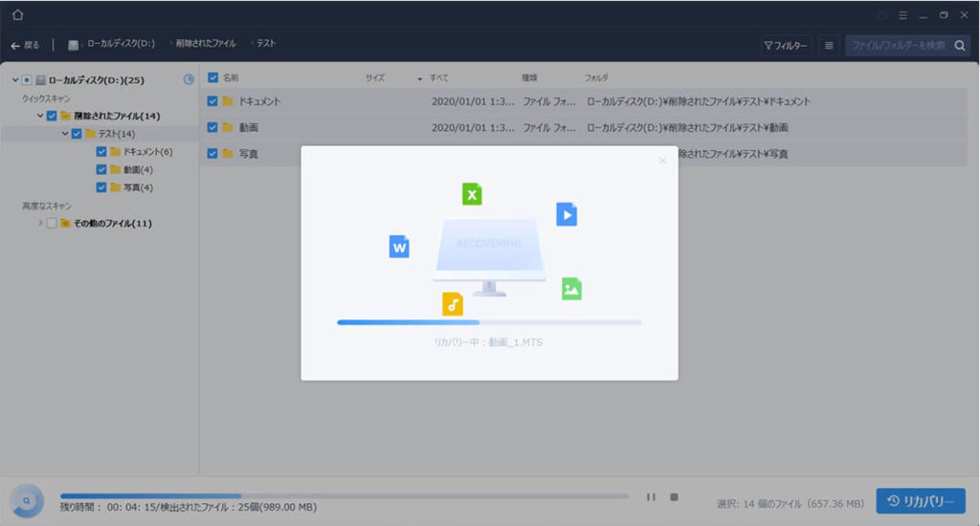
Task: Select the テスト(14) tree folder
Action: click(x=110, y=134)
